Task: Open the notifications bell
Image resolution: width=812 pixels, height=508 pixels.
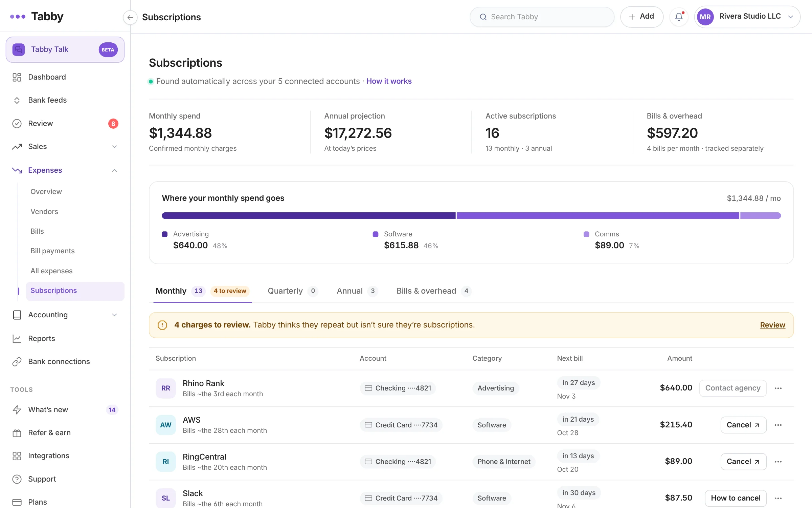Action: point(679,17)
